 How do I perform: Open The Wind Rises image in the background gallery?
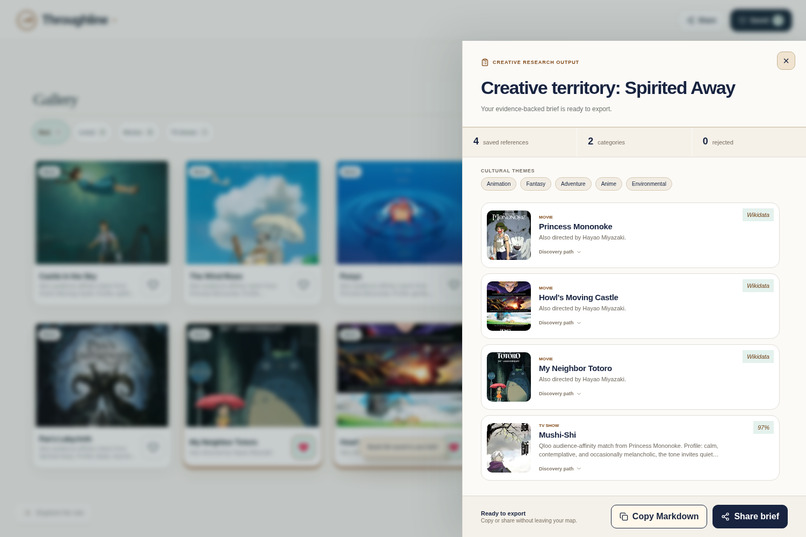coord(252,212)
